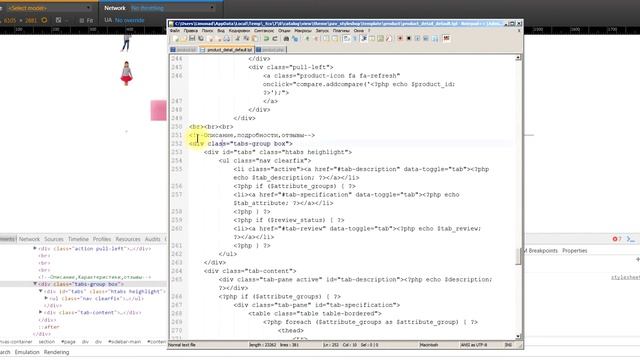Open the Emulation drawer tab
Viewport: 640px width, 360px height.
27,352
